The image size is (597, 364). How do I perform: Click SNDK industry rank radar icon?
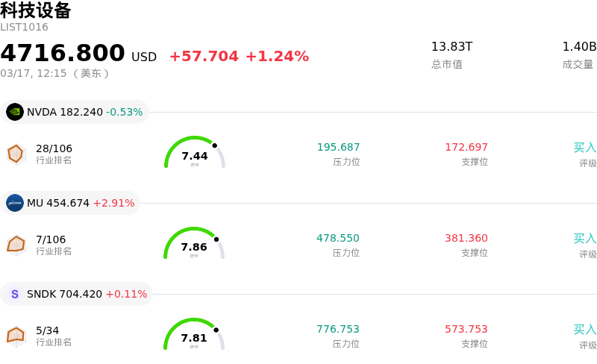[16, 336]
